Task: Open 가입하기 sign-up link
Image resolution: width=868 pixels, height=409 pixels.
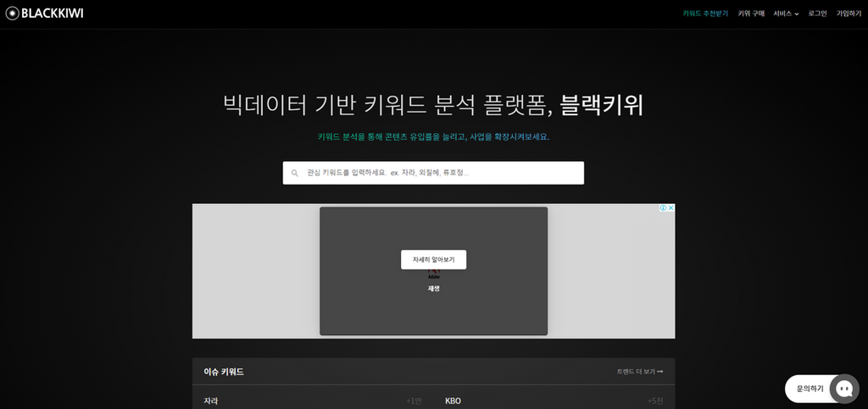Action: point(849,14)
